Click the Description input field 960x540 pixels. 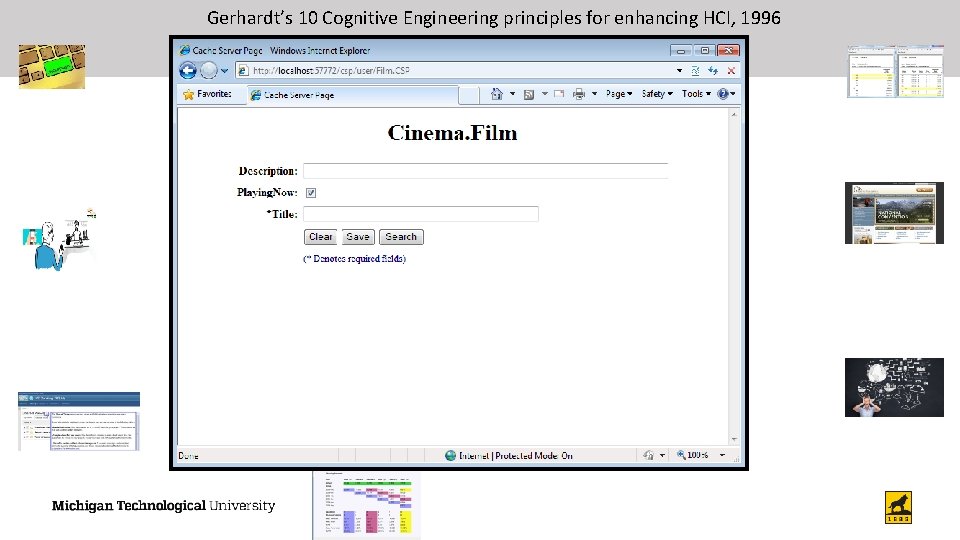coord(486,171)
